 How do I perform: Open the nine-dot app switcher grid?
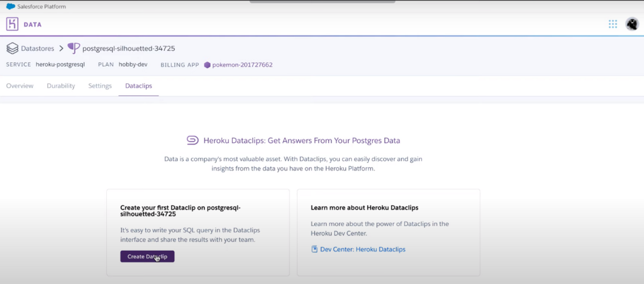pyautogui.click(x=613, y=24)
